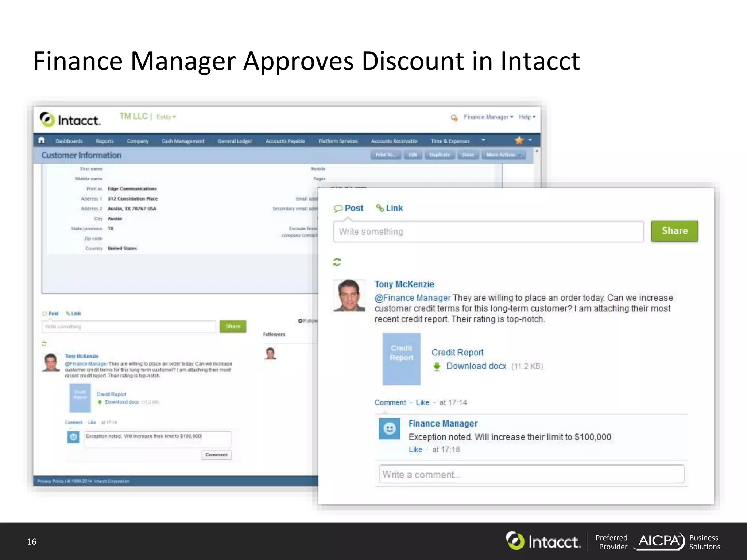The height and width of the screenshot is (560, 747).
Task: Open the Time & Expenses menu
Action: 450,141
